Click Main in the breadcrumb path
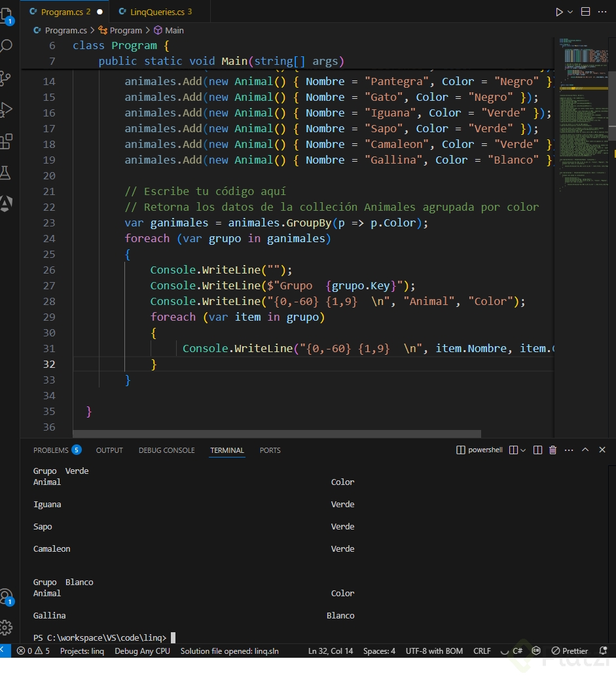 click(173, 30)
